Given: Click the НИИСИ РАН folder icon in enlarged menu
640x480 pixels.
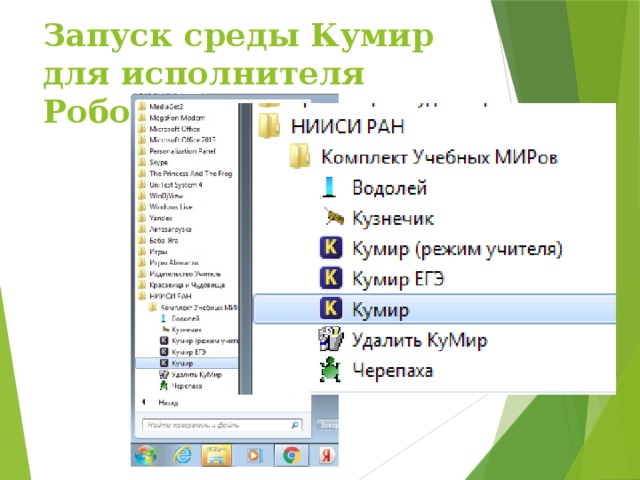Looking at the screenshot, I should pyautogui.click(x=269, y=125).
